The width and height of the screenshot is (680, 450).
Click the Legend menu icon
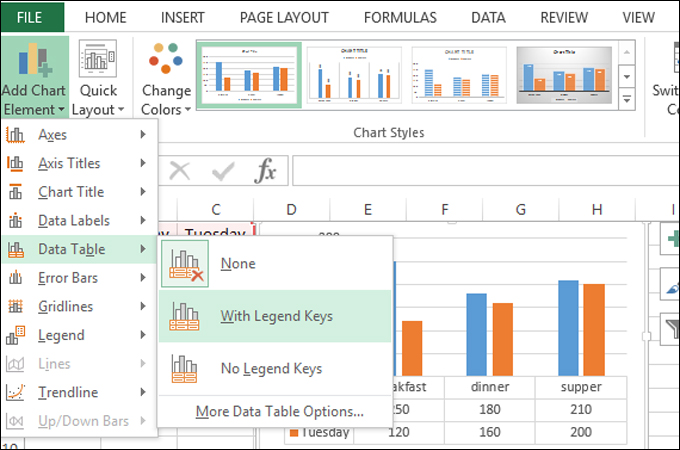[x=15, y=335]
